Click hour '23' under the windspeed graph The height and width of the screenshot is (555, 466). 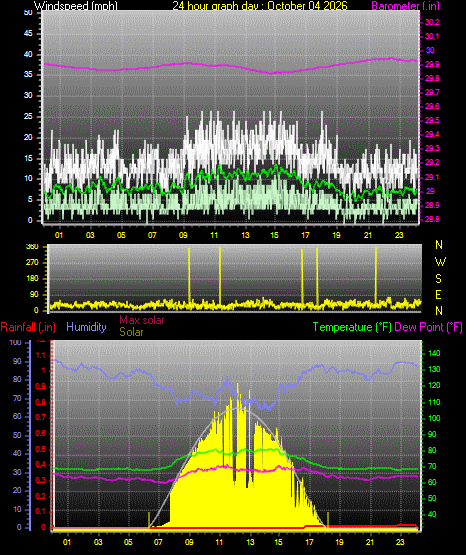click(x=399, y=235)
